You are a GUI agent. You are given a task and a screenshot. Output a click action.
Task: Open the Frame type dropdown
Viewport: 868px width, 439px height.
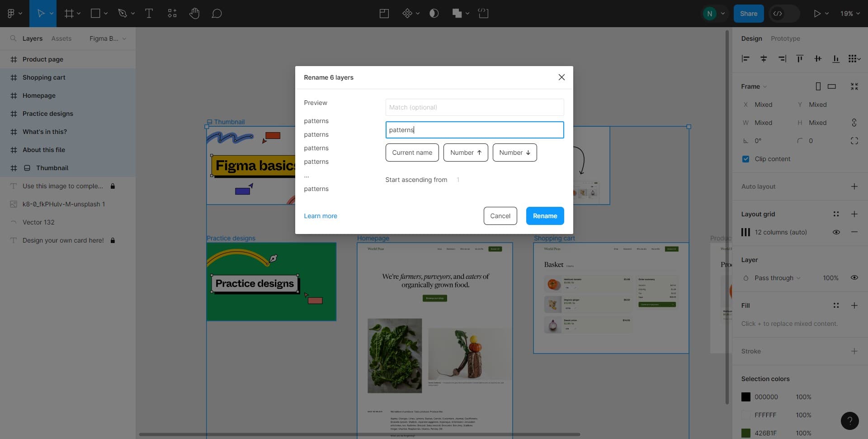[754, 86]
